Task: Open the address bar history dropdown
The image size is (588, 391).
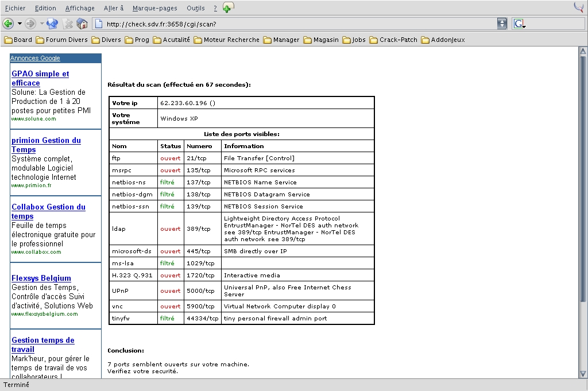Action: 502,24
